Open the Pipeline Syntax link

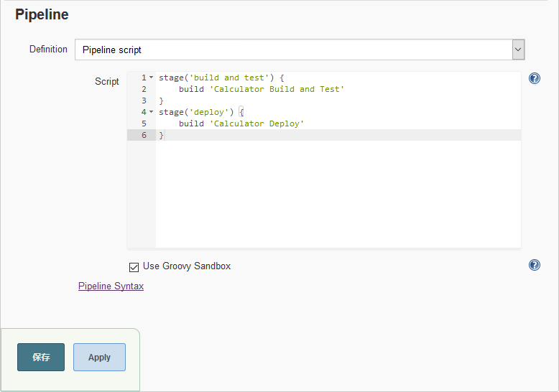[111, 286]
